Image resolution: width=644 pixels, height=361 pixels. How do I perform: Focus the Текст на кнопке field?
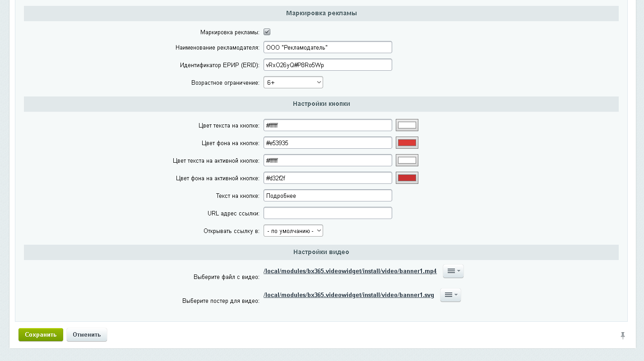[x=328, y=196]
